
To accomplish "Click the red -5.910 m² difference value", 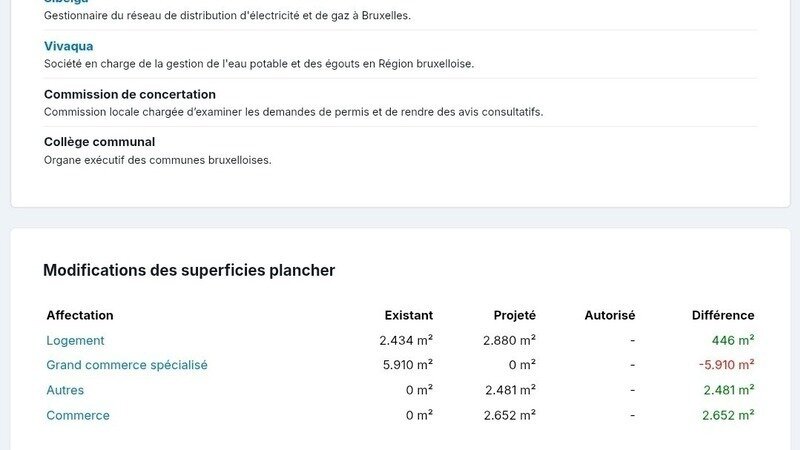I will (x=726, y=365).
